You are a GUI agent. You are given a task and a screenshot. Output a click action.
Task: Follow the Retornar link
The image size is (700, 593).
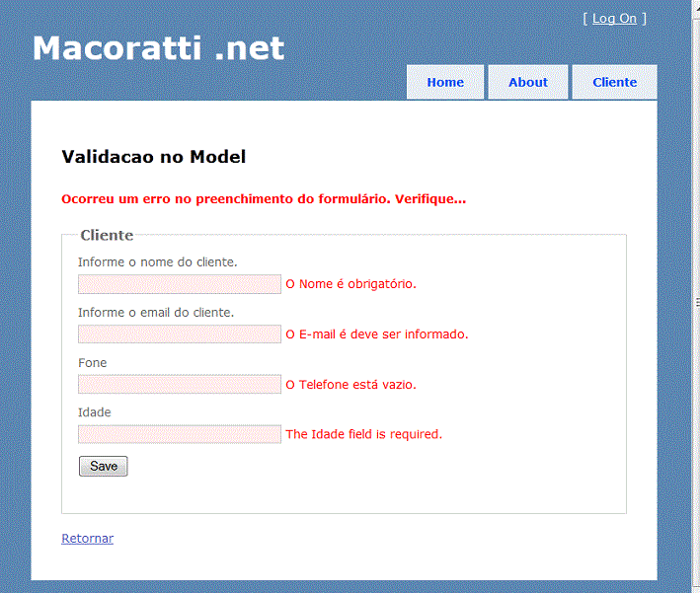pos(88,539)
